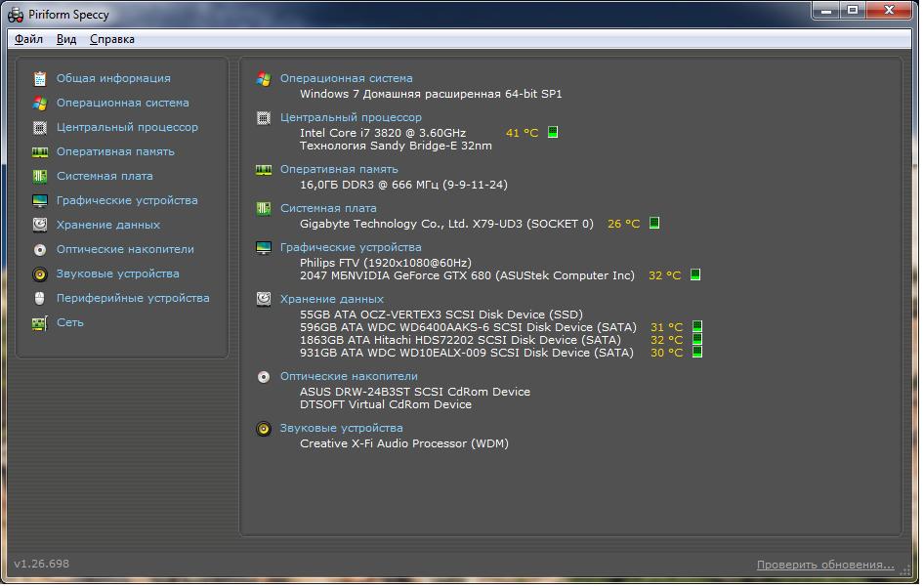Screen dimensions: 923x588
Task: Click the Оперативная память sidebar RAM icon
Action: point(40,151)
